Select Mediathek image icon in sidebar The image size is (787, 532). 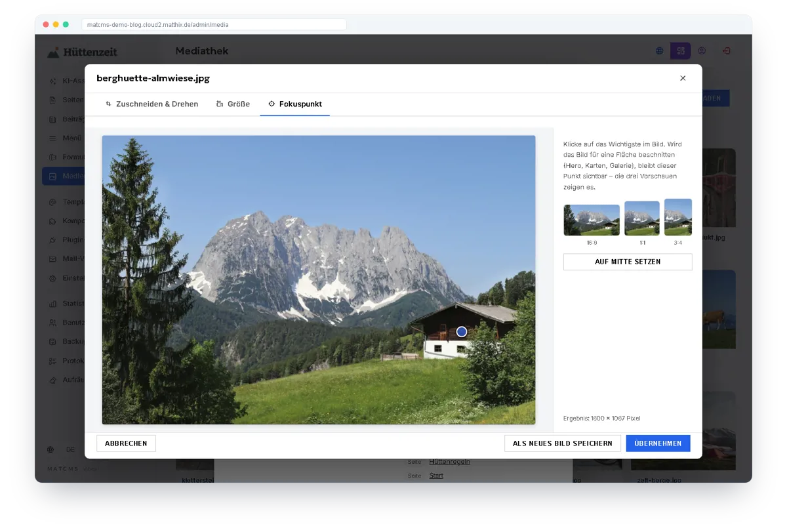point(53,176)
